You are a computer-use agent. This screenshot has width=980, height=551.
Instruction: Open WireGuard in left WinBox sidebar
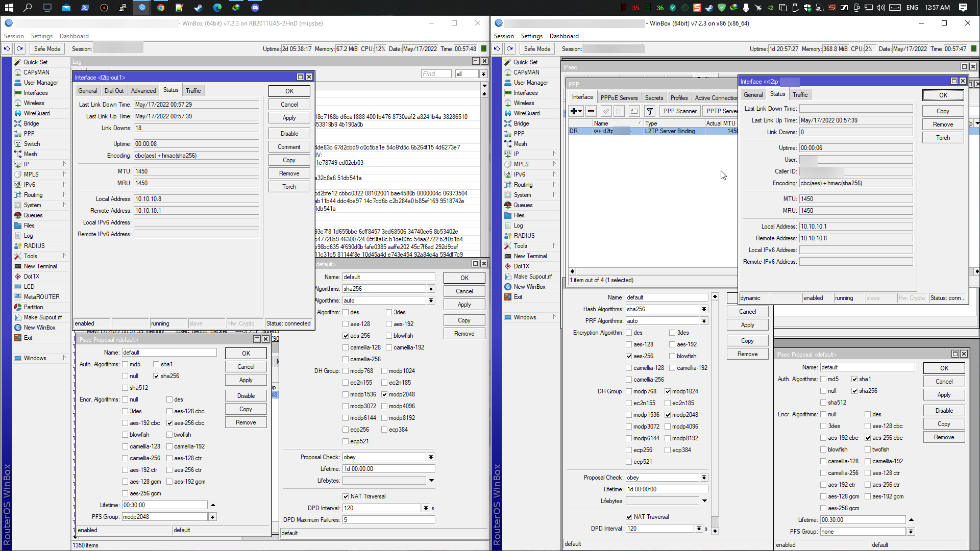37,113
